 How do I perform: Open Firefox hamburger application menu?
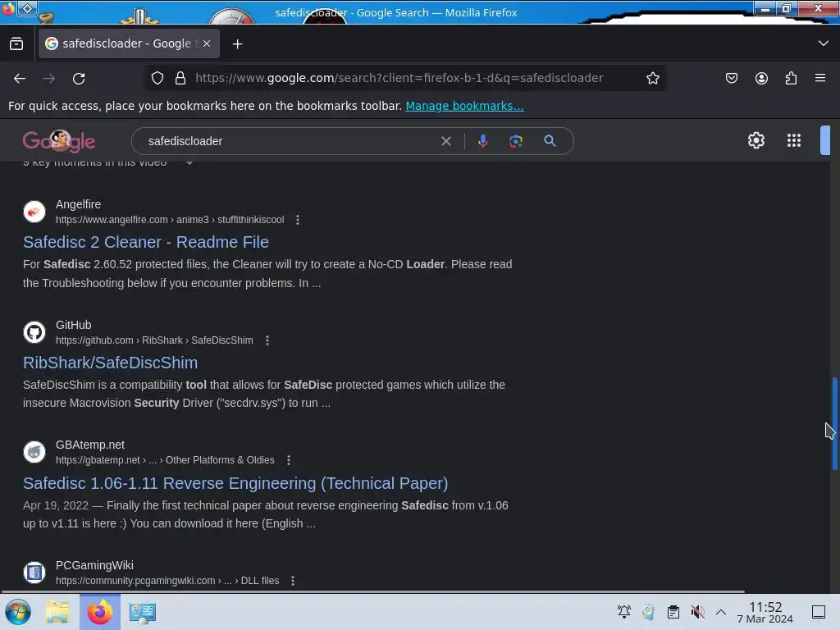click(820, 78)
